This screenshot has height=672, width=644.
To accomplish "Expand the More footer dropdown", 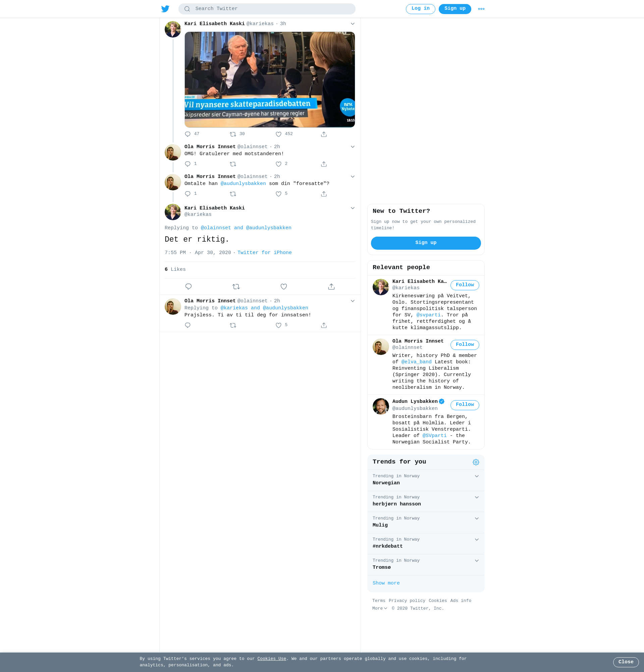I will 379,608.
